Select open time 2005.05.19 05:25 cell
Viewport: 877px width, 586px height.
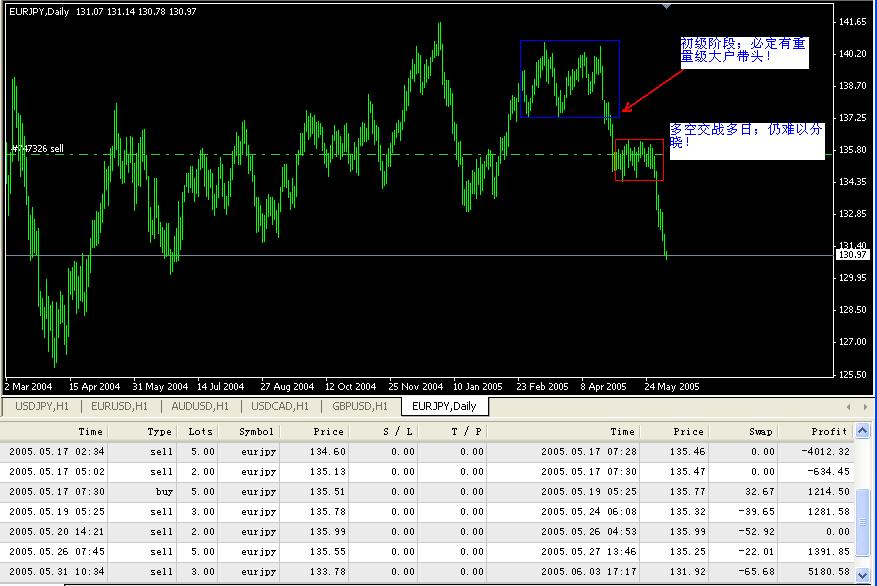coord(57,512)
